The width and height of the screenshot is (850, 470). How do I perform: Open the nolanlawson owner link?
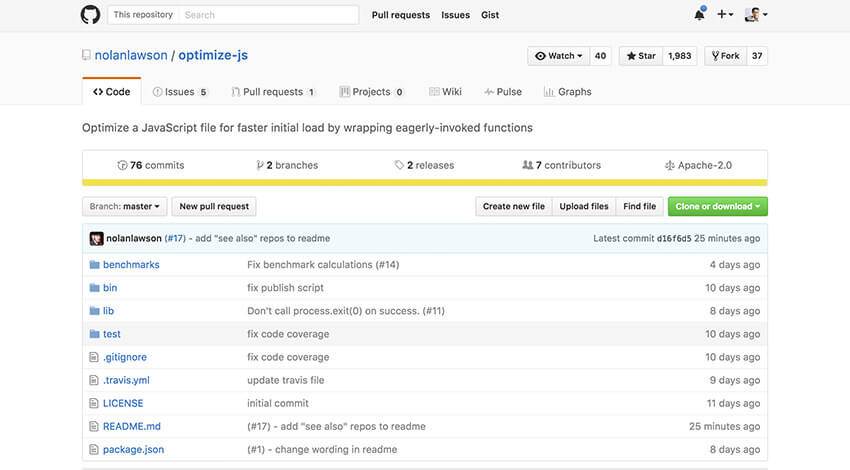[x=131, y=55]
